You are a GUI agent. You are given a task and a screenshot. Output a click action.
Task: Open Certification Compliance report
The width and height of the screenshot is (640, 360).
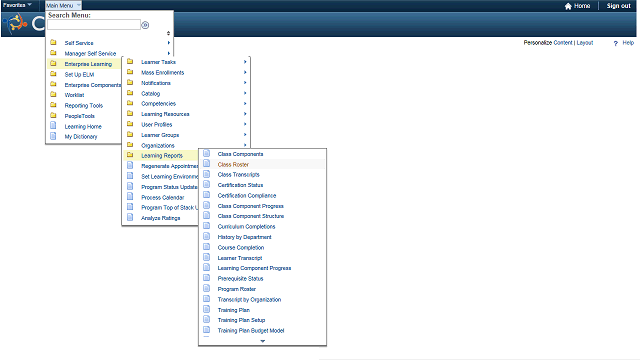click(247, 196)
